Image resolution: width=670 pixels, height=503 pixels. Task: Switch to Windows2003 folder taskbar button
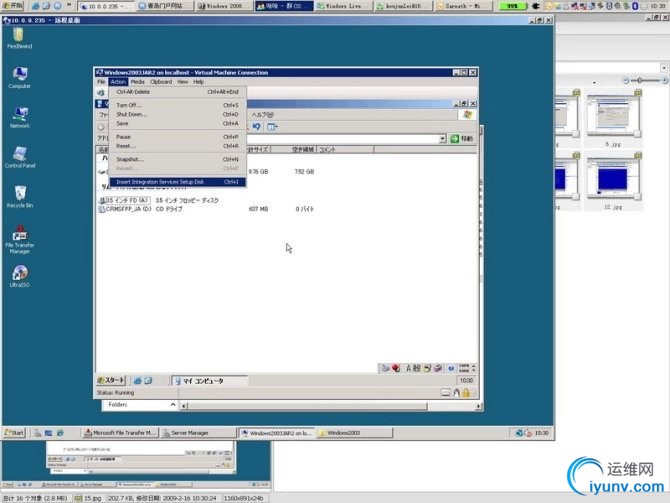pos(355,433)
